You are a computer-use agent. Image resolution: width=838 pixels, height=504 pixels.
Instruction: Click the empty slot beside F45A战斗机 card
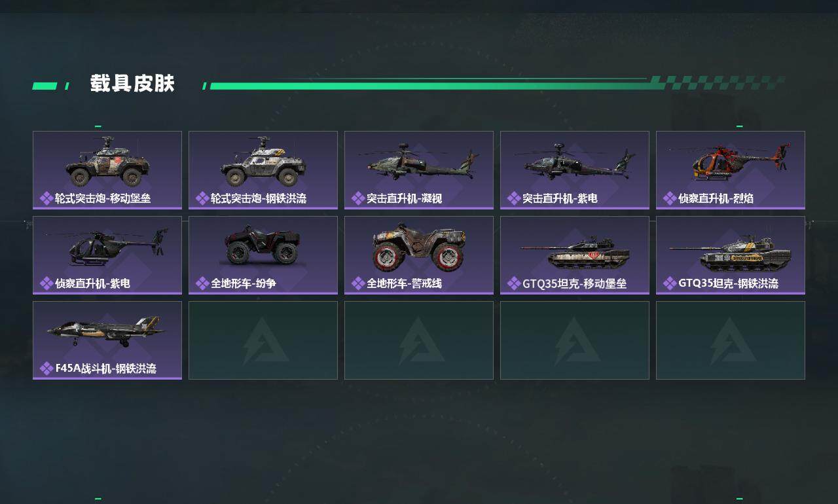pyautogui.click(x=263, y=340)
